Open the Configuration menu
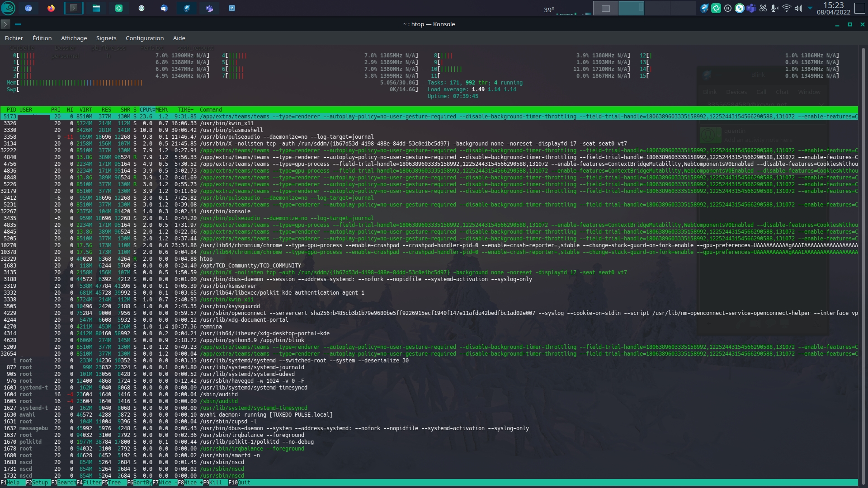This screenshot has width=868, height=488. 145,38
